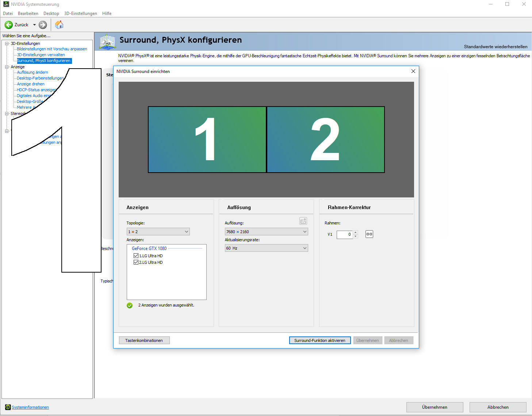This screenshot has width=532, height=416.
Task: Click the Systeminformationen NVIDIA icon
Action: 8,407
